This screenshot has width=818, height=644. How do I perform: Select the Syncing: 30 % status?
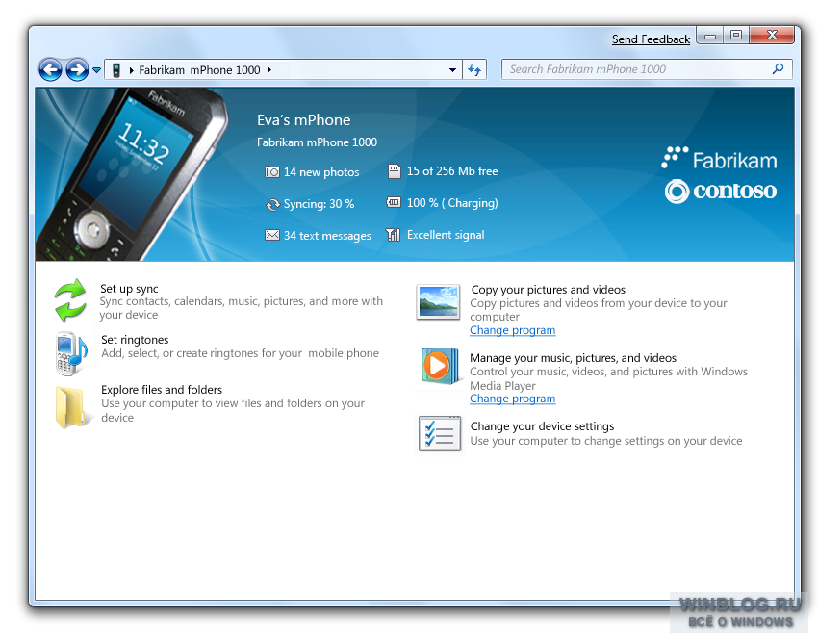[x=319, y=204]
